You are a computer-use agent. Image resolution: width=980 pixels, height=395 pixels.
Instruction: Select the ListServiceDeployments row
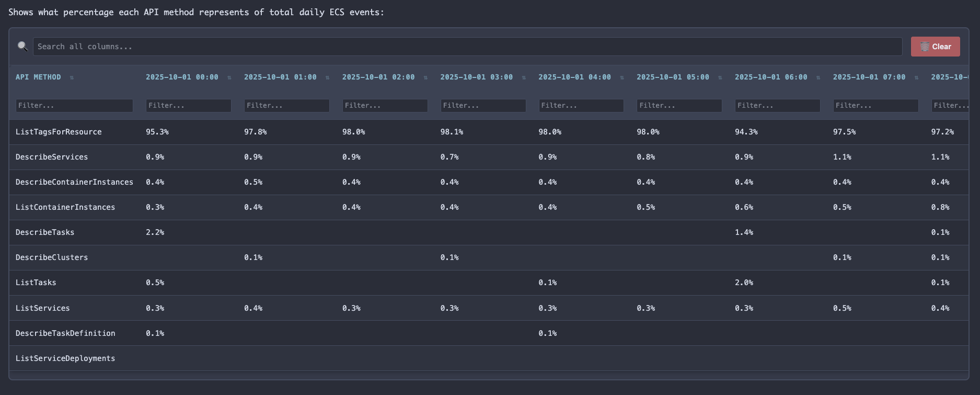coord(65,358)
